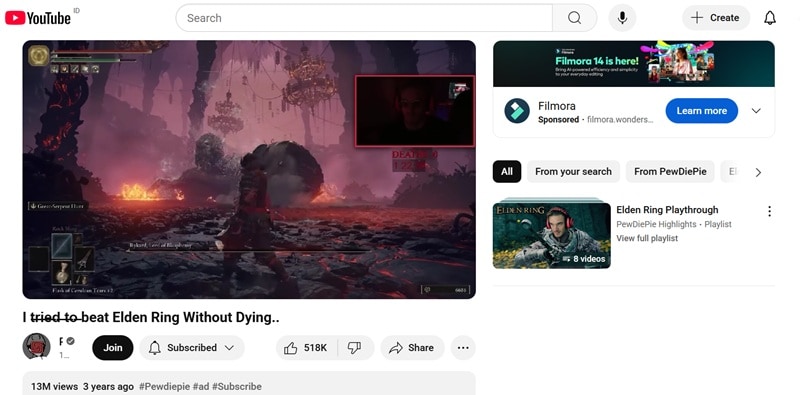Open the Elden Ring Playthrough title

pos(667,210)
